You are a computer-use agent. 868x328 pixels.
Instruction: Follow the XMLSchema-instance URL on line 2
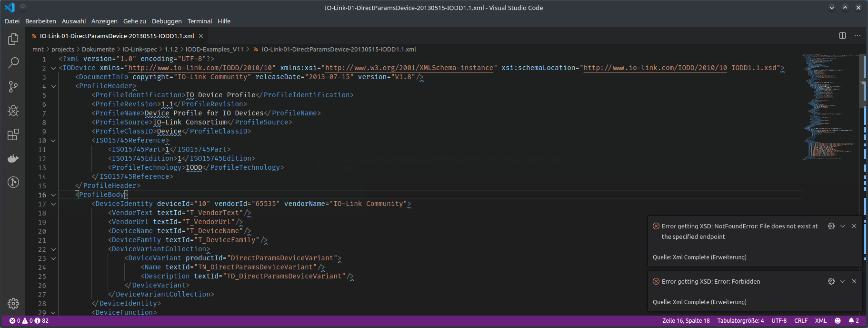coord(409,68)
